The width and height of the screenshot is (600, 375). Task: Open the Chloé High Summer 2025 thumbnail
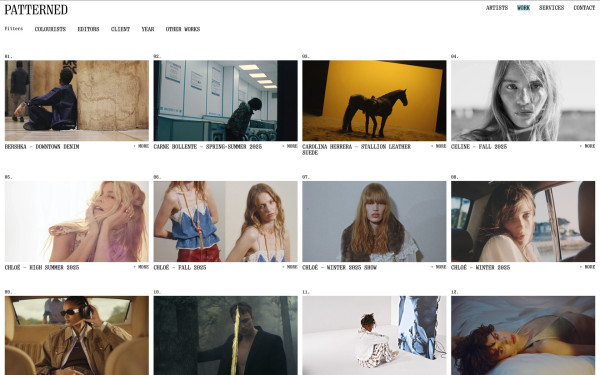click(x=77, y=222)
